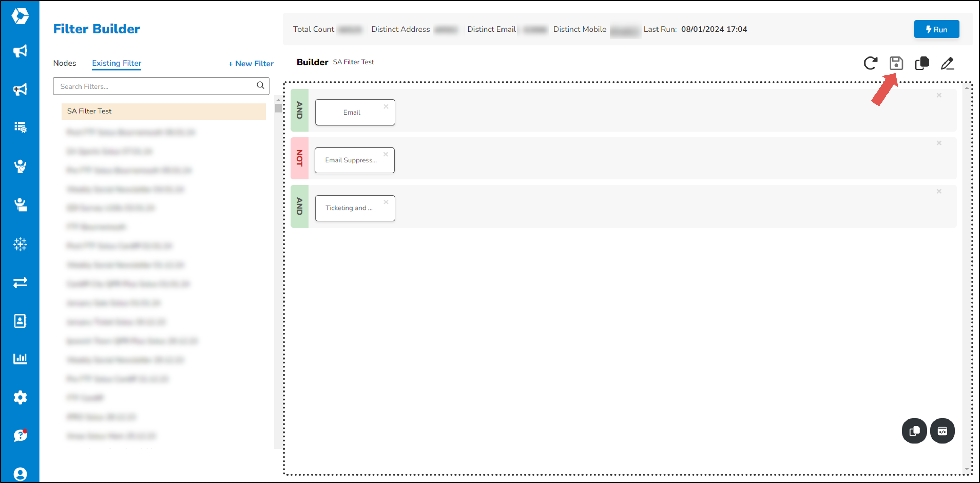Toggle the AND operator on the Email node
Image resolution: width=980 pixels, height=483 pixels.
pos(299,111)
